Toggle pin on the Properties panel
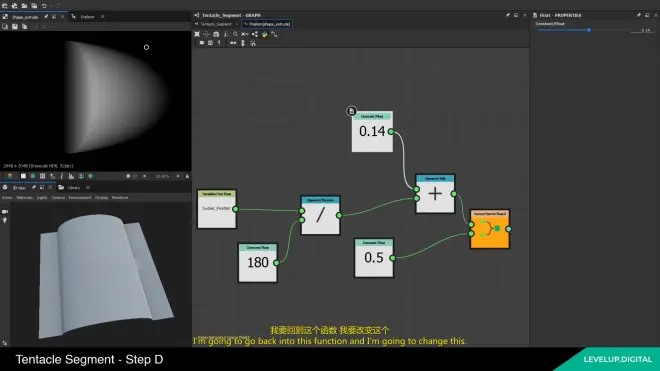The width and height of the screenshot is (660, 371). [639, 15]
